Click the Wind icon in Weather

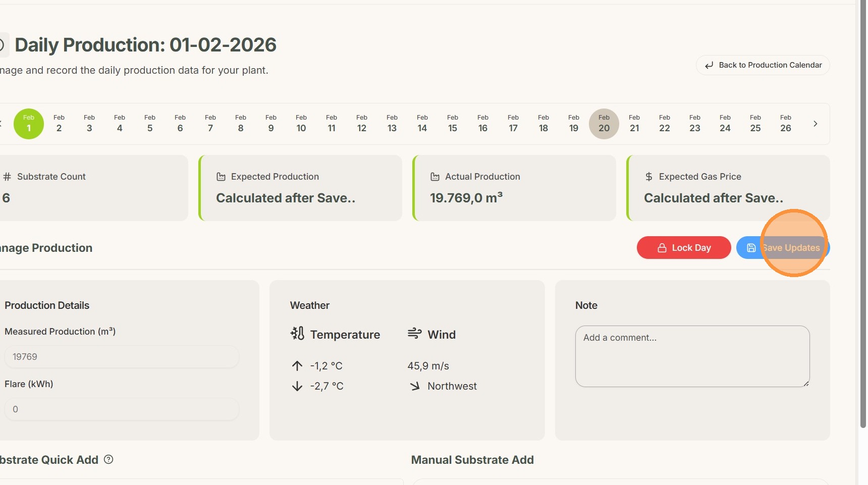[x=414, y=334]
